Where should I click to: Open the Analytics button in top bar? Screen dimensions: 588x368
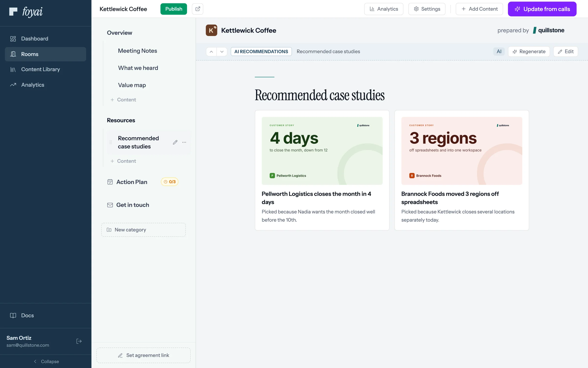click(x=384, y=9)
